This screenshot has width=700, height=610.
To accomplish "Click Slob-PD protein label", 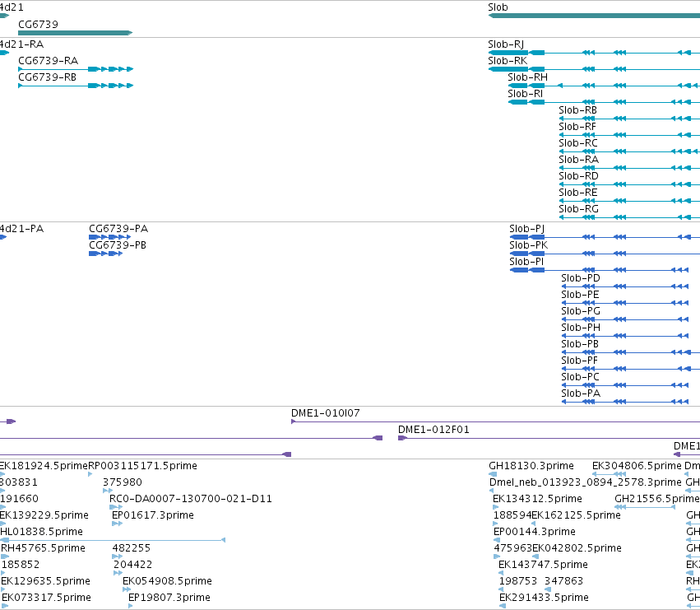I will [x=581, y=278].
